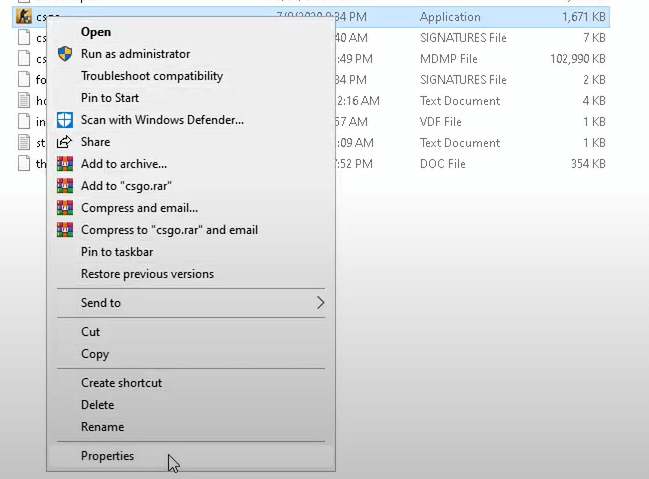The width and height of the screenshot is (649, 479).
Task: Click the file icon of the DOC File row
Action: 24,164
